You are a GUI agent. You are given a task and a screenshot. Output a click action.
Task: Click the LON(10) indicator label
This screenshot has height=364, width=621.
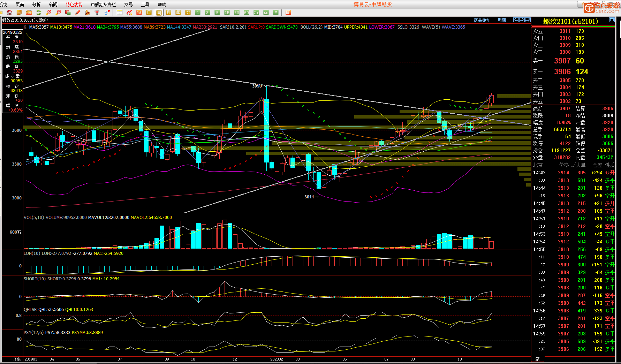(32, 253)
